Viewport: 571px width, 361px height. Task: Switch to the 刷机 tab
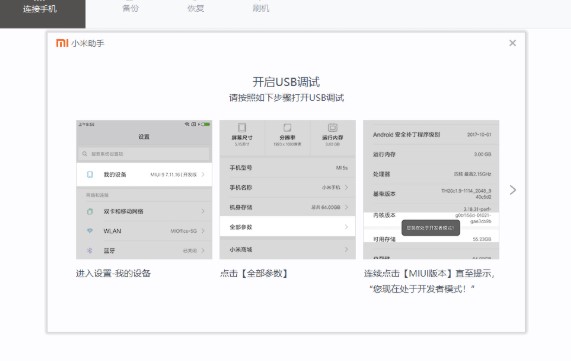[261, 8]
